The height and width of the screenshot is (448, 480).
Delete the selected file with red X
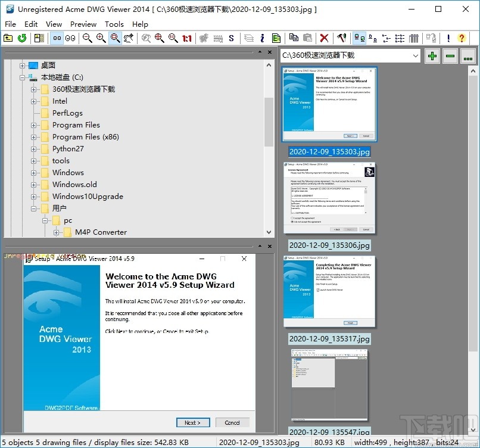click(x=323, y=38)
